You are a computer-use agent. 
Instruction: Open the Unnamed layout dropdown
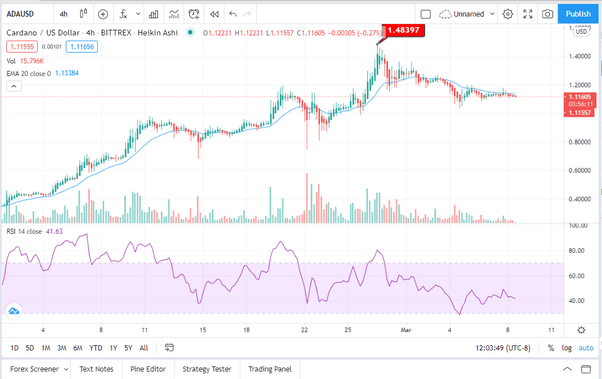[x=467, y=14]
